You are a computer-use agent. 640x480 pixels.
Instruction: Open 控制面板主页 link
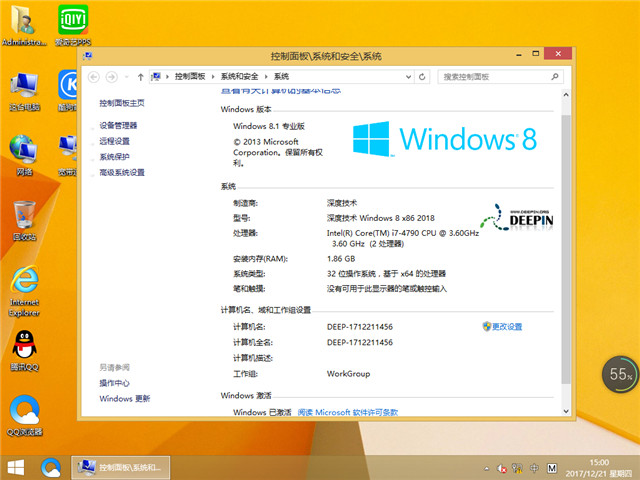(x=122, y=103)
